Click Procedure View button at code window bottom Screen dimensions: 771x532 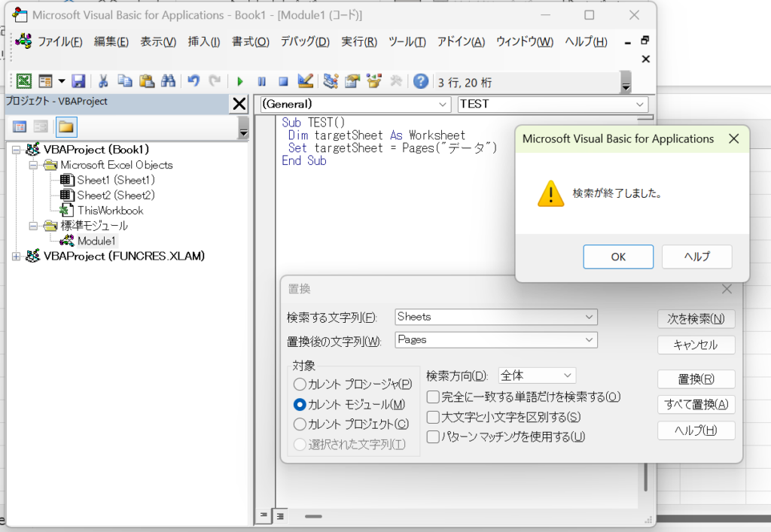tap(264, 515)
